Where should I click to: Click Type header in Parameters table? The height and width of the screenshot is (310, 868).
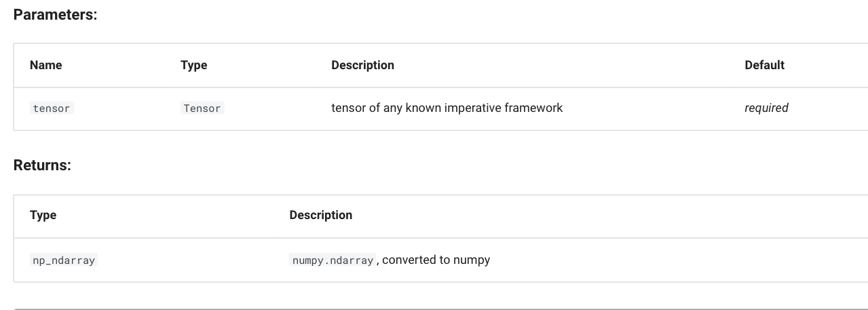[x=193, y=65]
